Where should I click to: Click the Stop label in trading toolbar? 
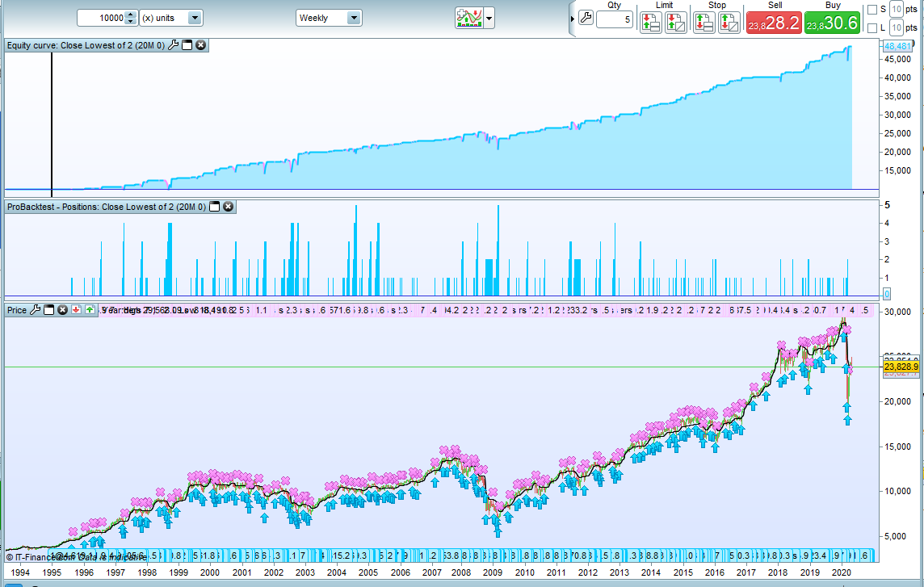pyautogui.click(x=717, y=5)
